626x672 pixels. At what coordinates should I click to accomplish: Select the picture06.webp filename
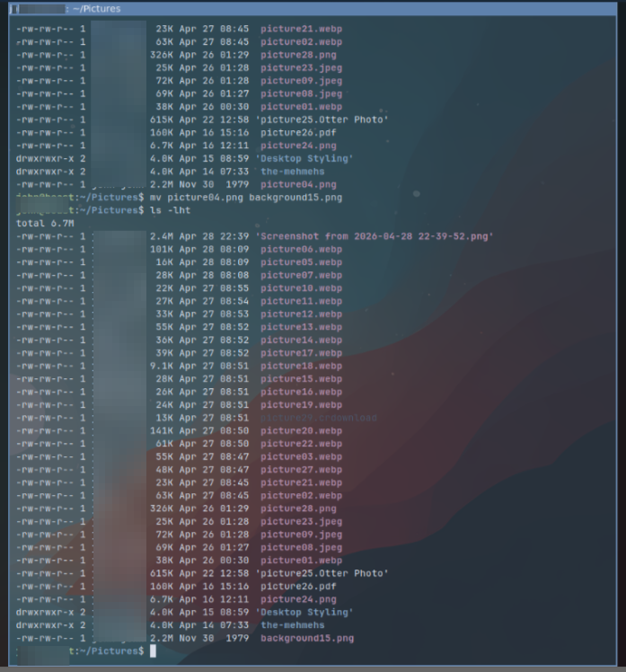point(301,250)
